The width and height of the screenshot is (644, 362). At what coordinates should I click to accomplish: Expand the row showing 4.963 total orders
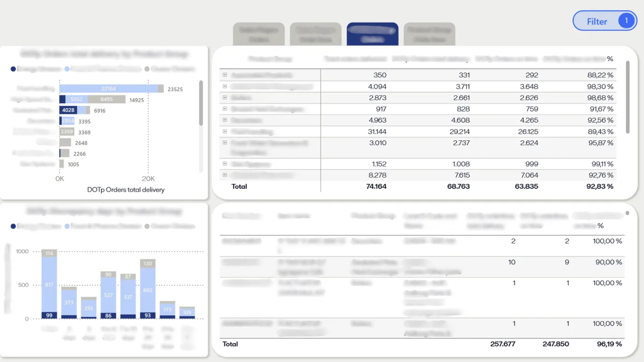pos(225,120)
